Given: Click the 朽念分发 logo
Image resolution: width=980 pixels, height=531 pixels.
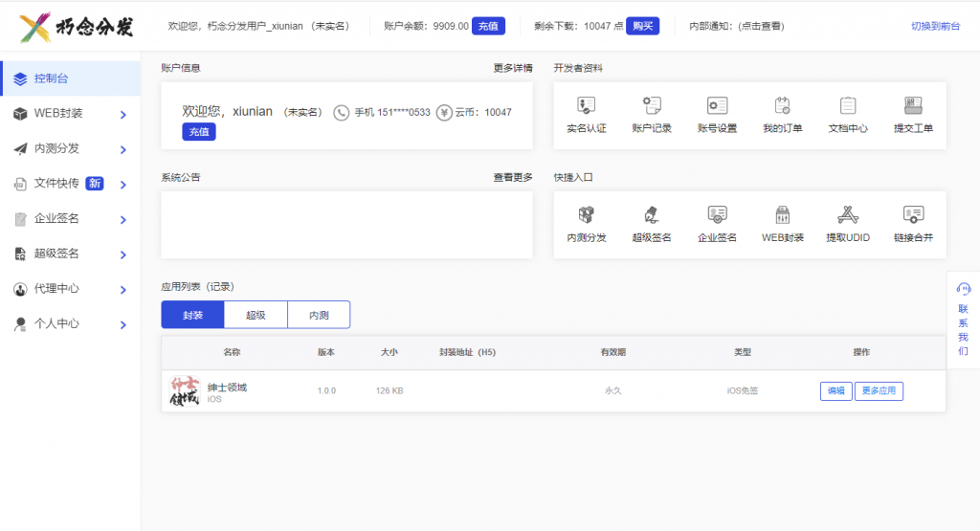Looking at the screenshot, I should click(77, 27).
